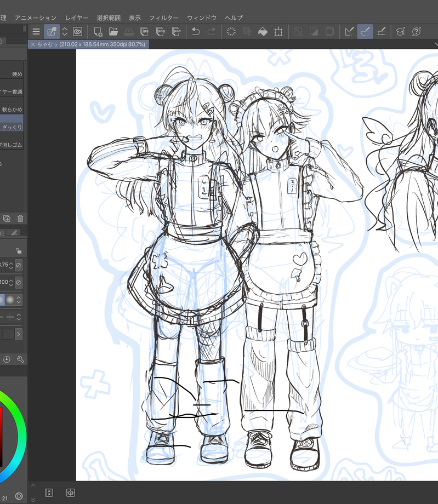Toggle brush size dynamics button beside 3.75

click(x=19, y=265)
